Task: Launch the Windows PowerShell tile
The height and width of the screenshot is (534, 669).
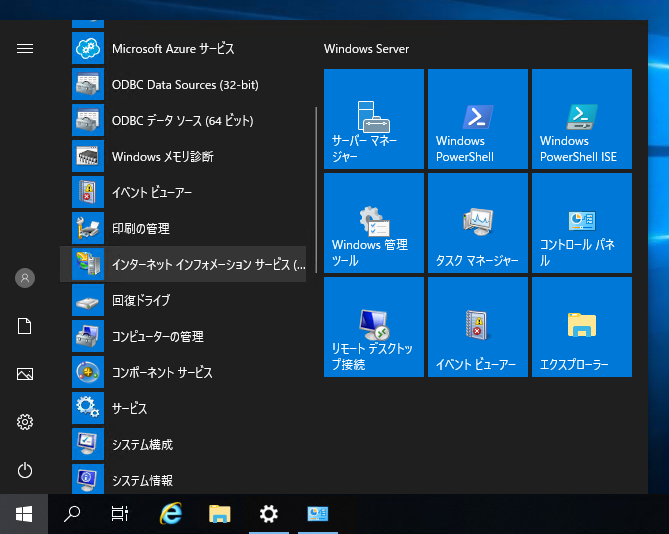Action: [478, 119]
